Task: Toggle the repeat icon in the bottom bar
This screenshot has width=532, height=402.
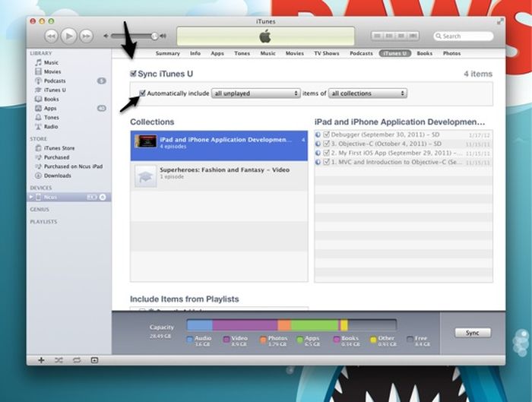Action: 77,360
